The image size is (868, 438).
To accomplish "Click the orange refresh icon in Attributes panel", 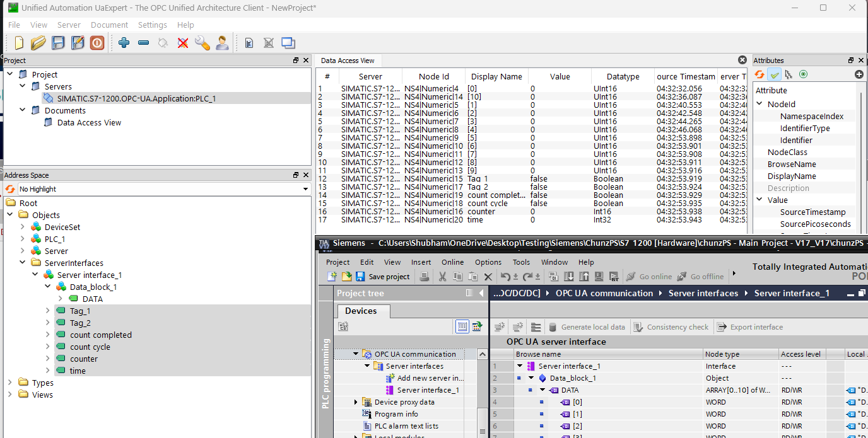I will coord(760,74).
